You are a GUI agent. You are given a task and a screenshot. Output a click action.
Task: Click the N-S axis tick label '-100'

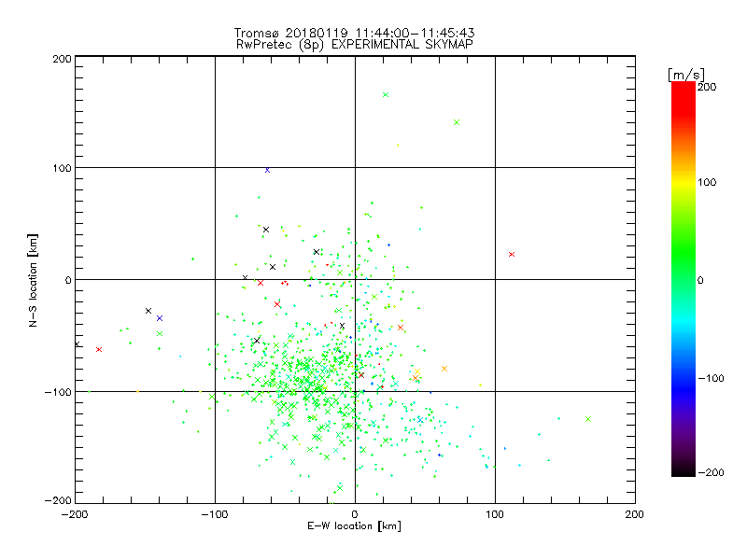click(x=58, y=392)
